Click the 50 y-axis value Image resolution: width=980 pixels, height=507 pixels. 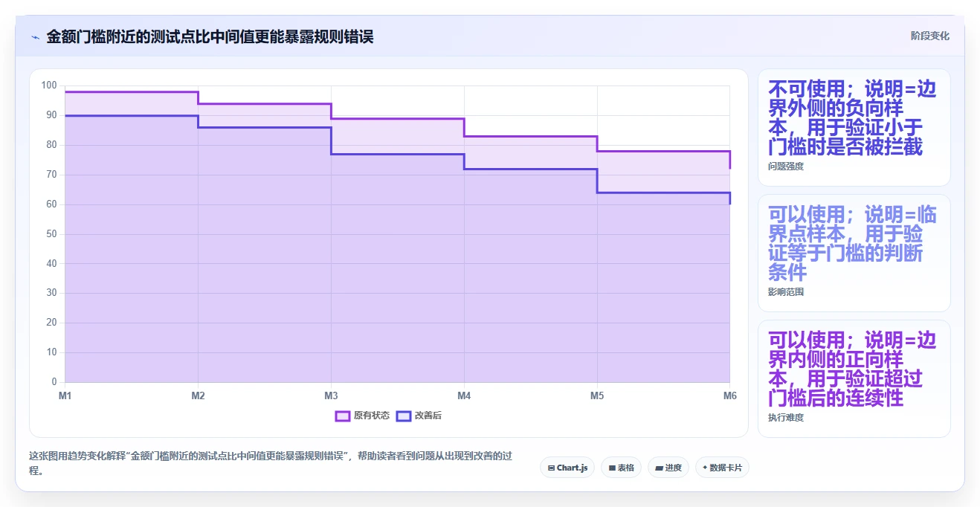52,234
